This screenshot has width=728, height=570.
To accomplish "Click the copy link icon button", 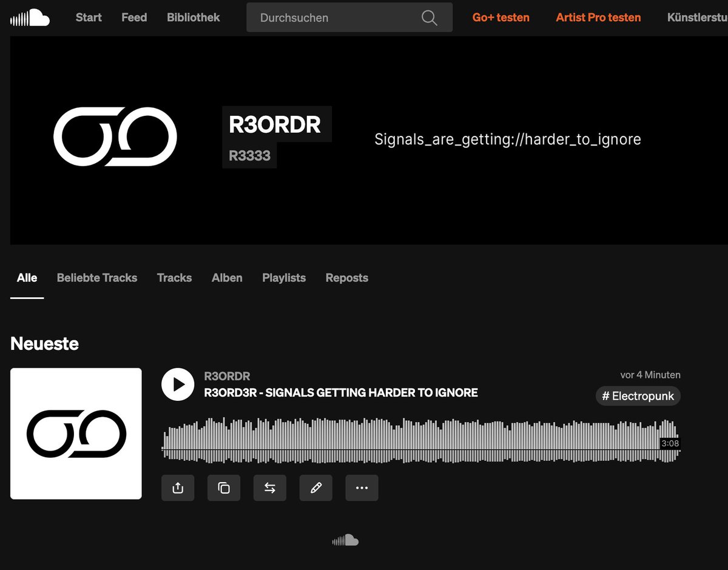I will point(224,488).
